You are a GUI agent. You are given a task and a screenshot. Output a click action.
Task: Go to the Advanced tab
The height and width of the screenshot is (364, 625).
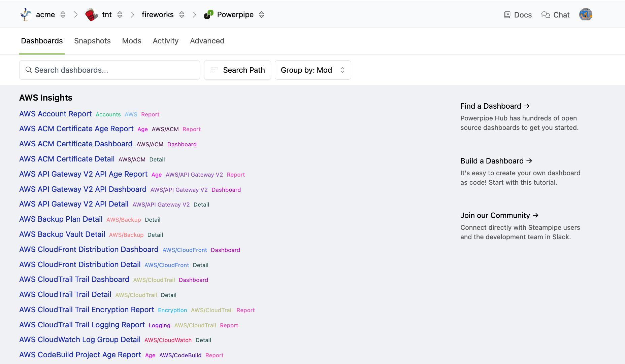207,41
